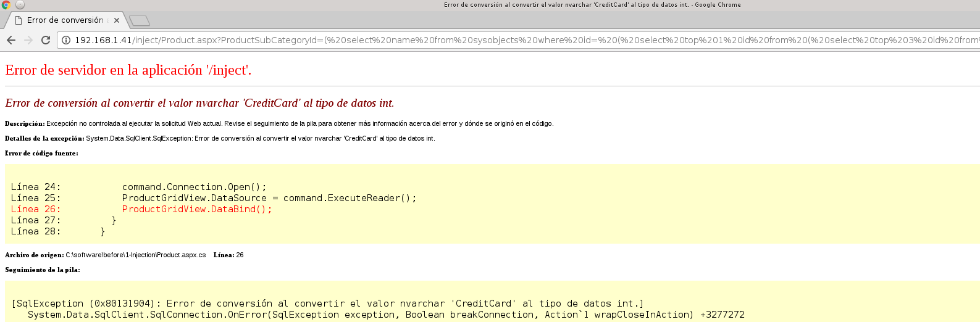The image size is (980, 322).
Task: Select the 'Error de conversión' browser tab
Action: pos(67,20)
